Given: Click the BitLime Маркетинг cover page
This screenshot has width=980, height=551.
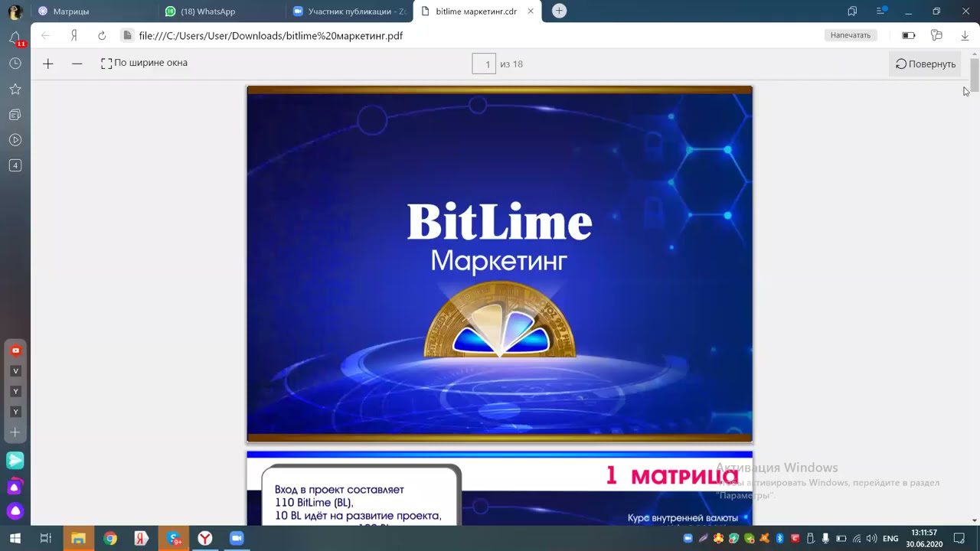Looking at the screenshot, I should 499,264.
